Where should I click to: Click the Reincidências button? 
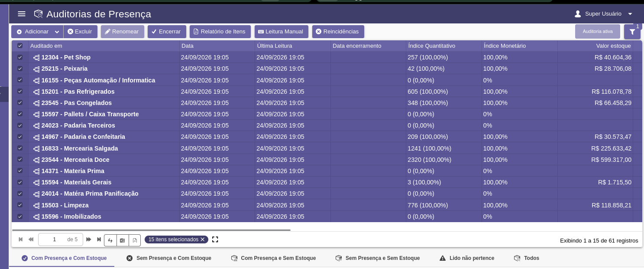tap(338, 32)
